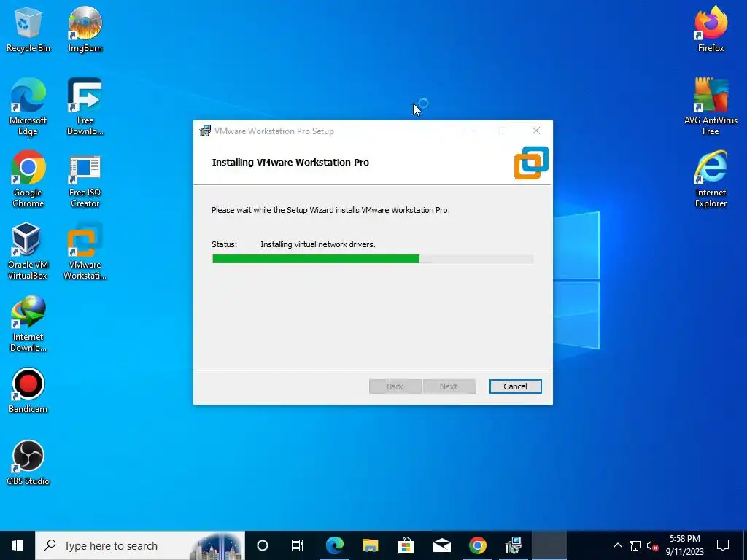Open the clock showing 5:58 PM
Image resolution: width=747 pixels, height=560 pixels.
(684, 545)
